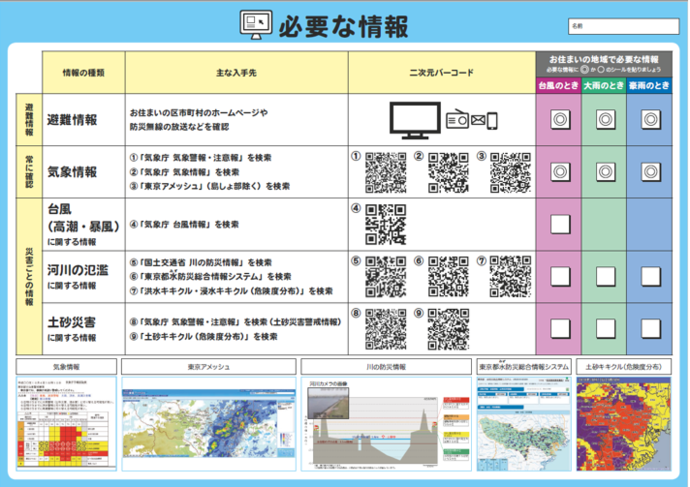Select QR code ① for 気象警報・注意報
Viewport: 690px width, 487px height.
(x=385, y=171)
